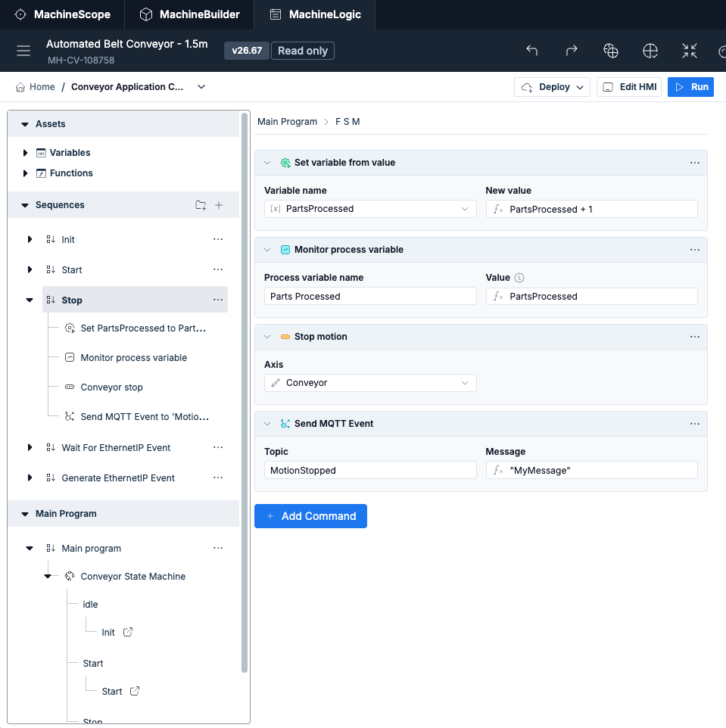The image size is (726, 728).
Task: Open the PartsProcessed variable name dropdown
Action: [x=370, y=209]
